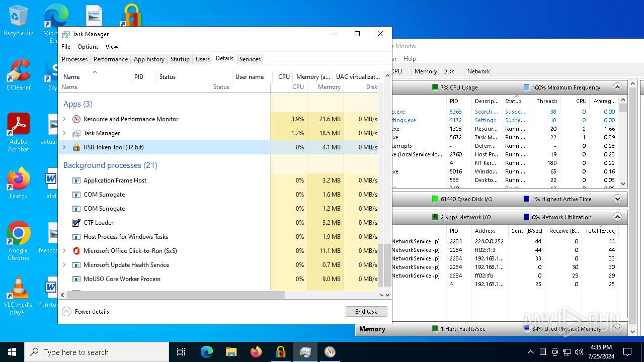Click the vertical scrollbar down arrow in Task Manager
Image resolution: width=644 pixels, height=362 pixels.
coord(388,295)
